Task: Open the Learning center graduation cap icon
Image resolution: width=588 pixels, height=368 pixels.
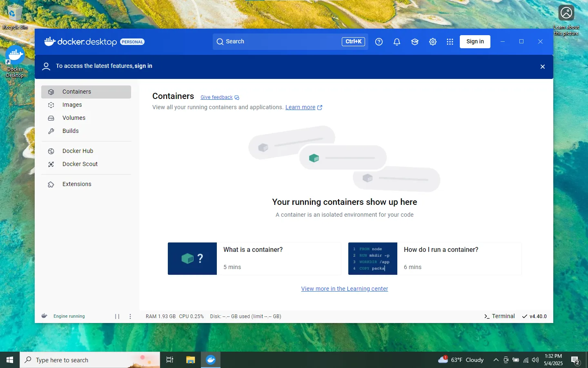Action: pyautogui.click(x=414, y=41)
